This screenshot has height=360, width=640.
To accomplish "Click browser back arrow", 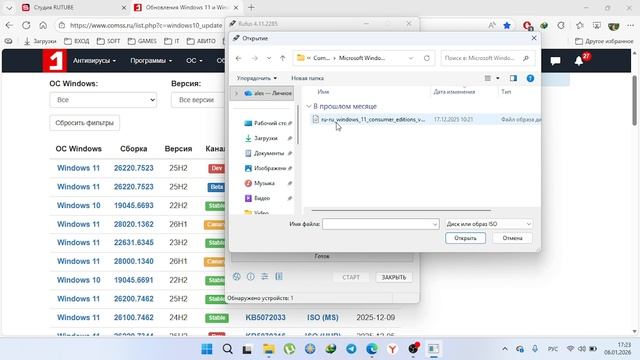I will 9,25.
